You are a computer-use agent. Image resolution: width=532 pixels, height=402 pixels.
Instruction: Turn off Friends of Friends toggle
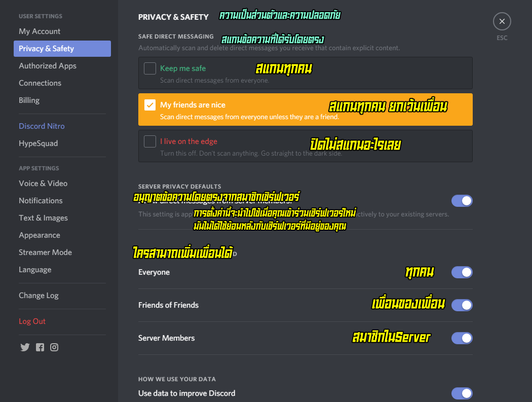(462, 305)
